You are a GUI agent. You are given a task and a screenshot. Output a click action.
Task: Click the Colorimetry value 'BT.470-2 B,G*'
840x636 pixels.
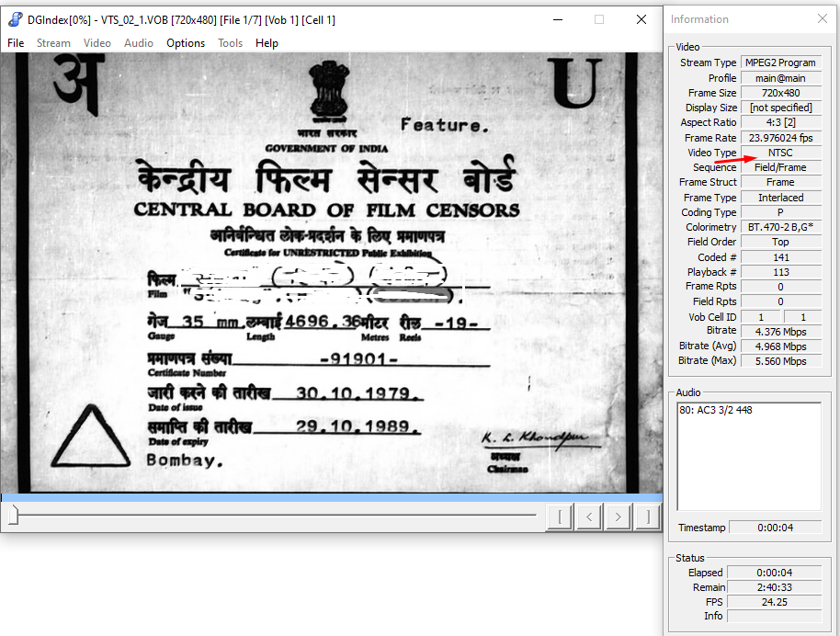click(780, 227)
